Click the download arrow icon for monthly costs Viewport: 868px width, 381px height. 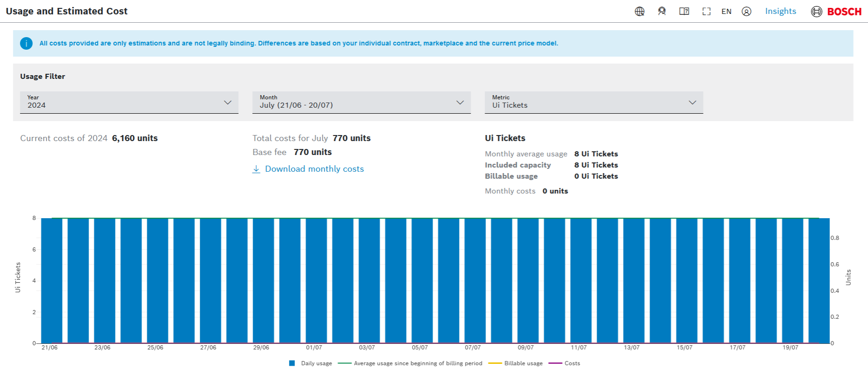[256, 169]
